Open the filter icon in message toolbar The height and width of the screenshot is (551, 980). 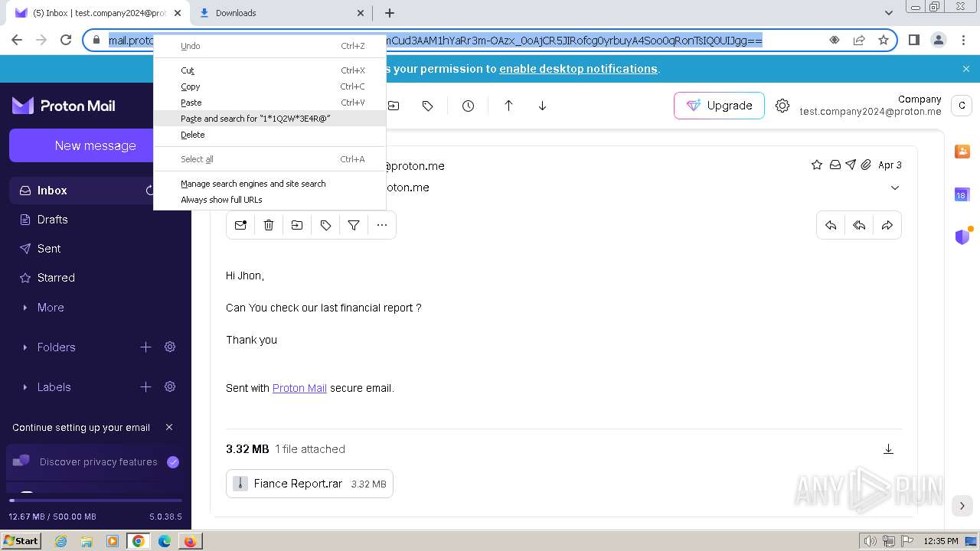[354, 225]
